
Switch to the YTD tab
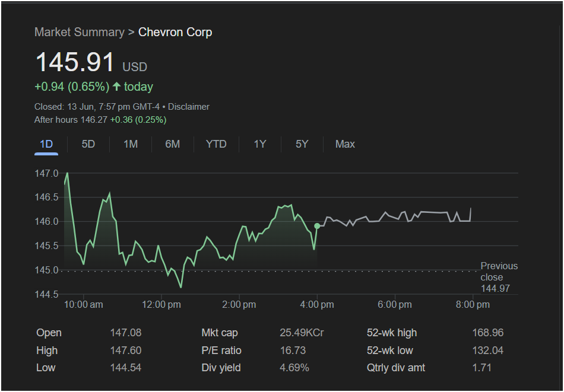[x=216, y=145]
